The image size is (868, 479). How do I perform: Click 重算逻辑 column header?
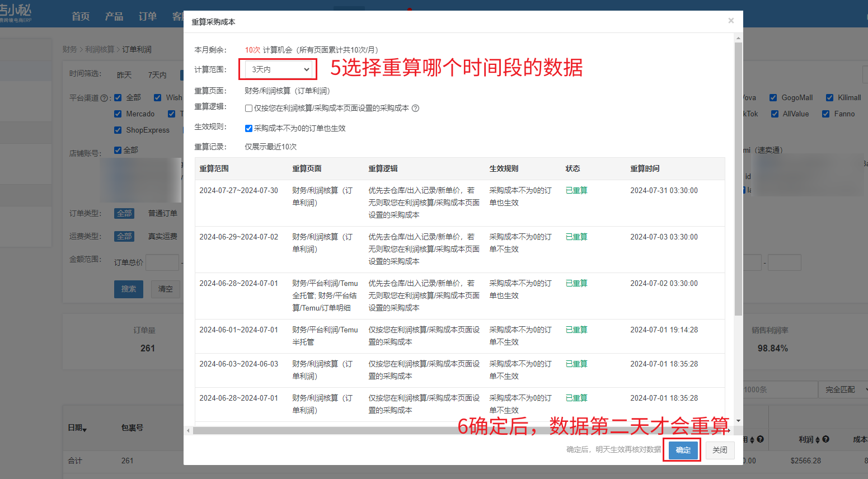tap(383, 168)
